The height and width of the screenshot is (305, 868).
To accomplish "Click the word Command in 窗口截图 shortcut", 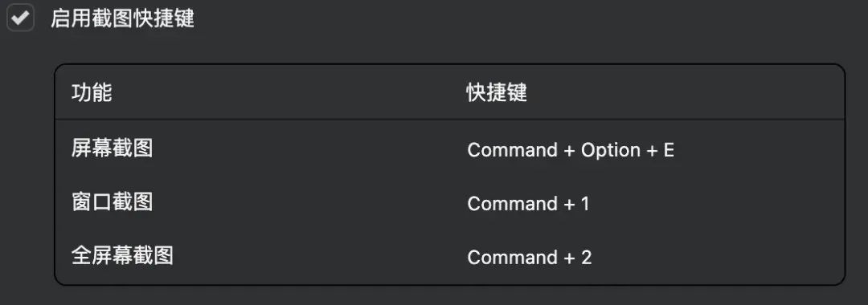I will tap(513, 204).
